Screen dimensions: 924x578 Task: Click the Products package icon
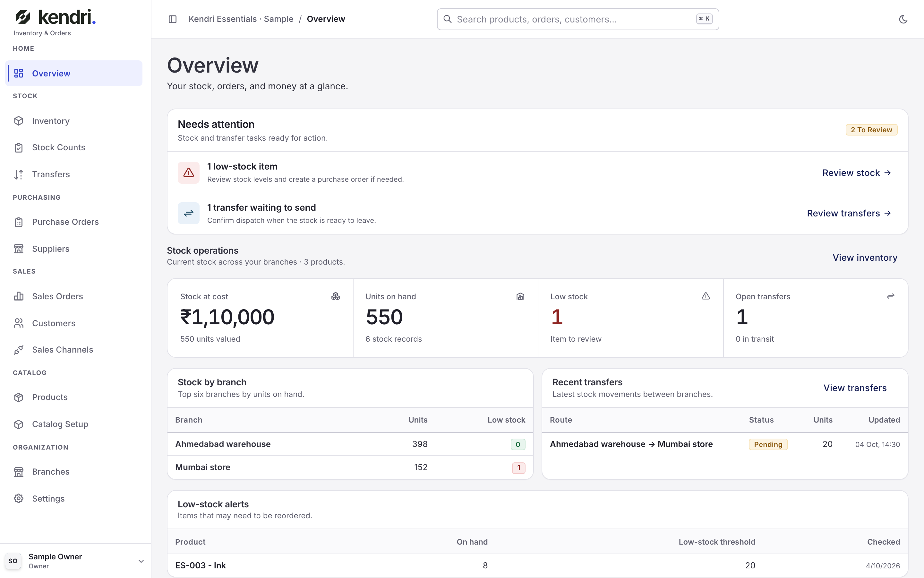19,397
